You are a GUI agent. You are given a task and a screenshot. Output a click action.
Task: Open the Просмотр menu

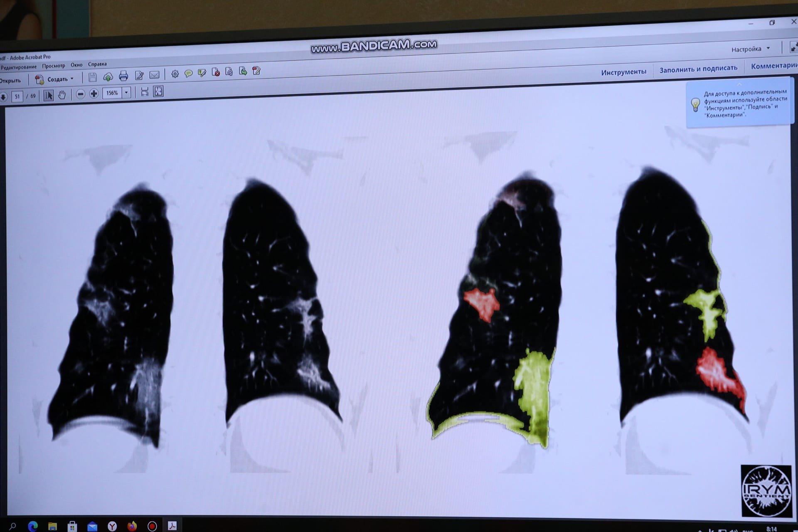[53, 66]
